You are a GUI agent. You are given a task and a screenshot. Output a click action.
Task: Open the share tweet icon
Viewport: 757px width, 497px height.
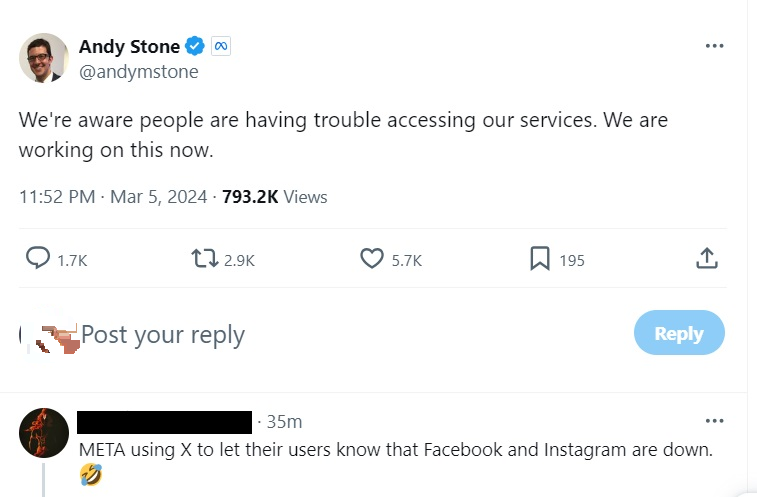coord(706,258)
